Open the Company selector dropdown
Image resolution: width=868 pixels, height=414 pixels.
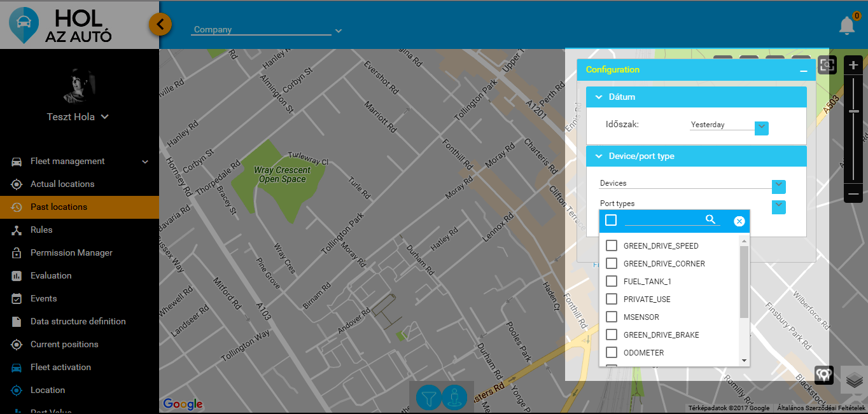point(339,31)
